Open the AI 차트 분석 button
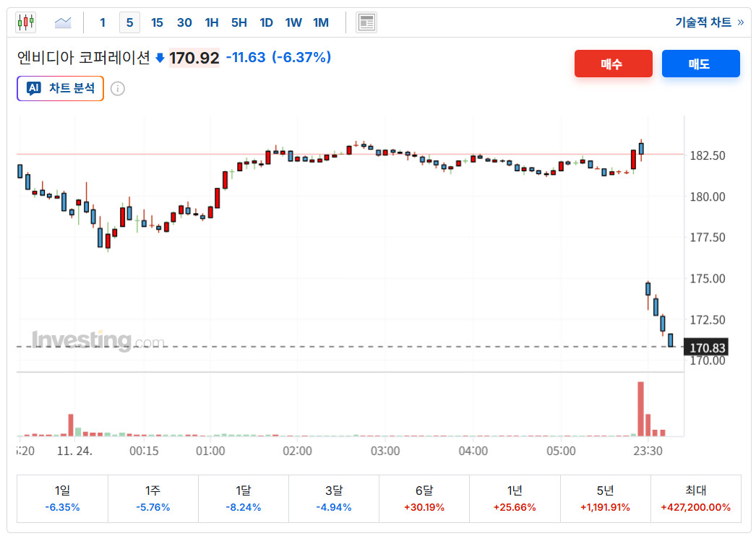The height and width of the screenshot is (536, 756). (x=60, y=88)
